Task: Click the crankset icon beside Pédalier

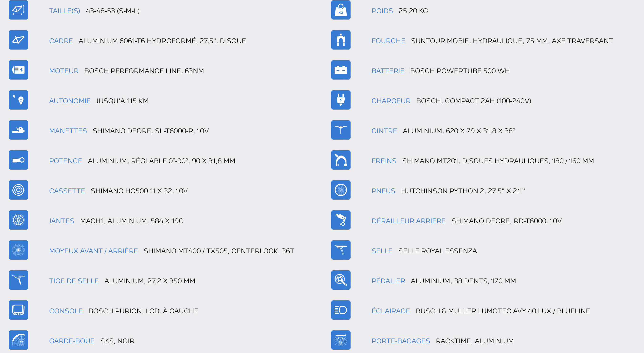Action: click(341, 280)
